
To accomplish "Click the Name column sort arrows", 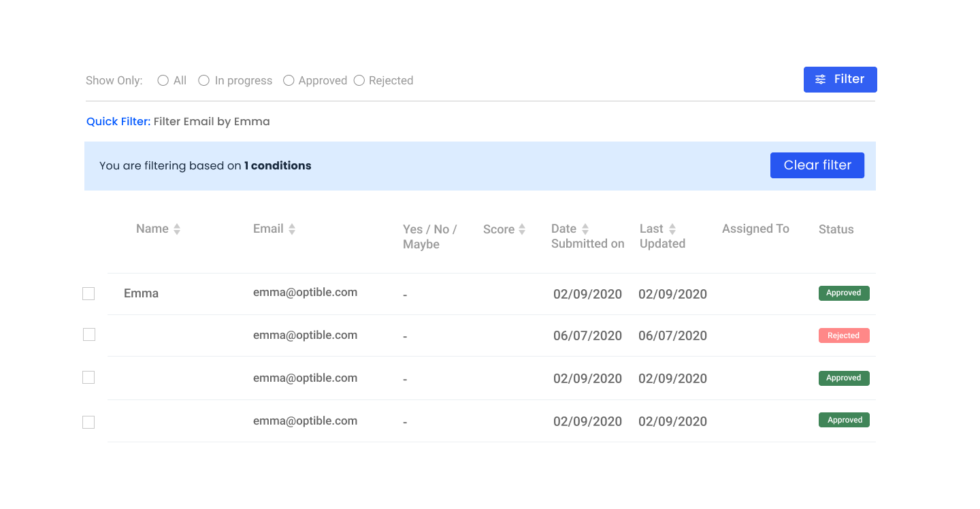I will [x=177, y=229].
